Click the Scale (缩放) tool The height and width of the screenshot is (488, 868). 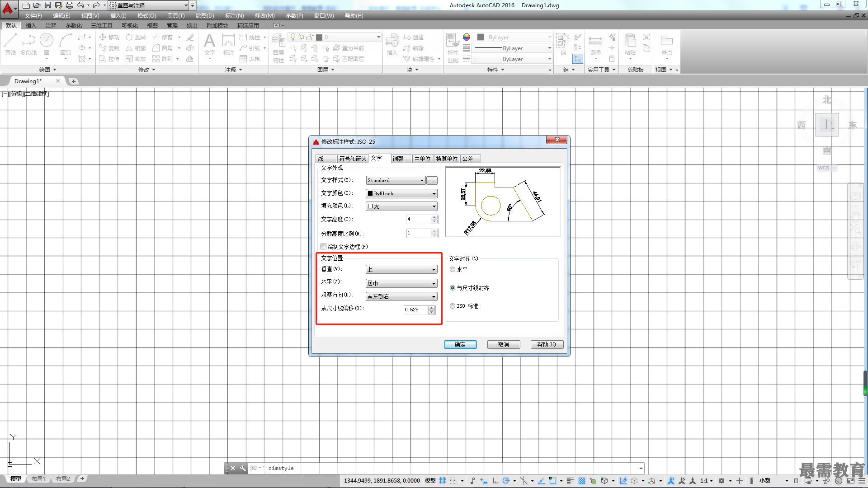click(x=136, y=59)
